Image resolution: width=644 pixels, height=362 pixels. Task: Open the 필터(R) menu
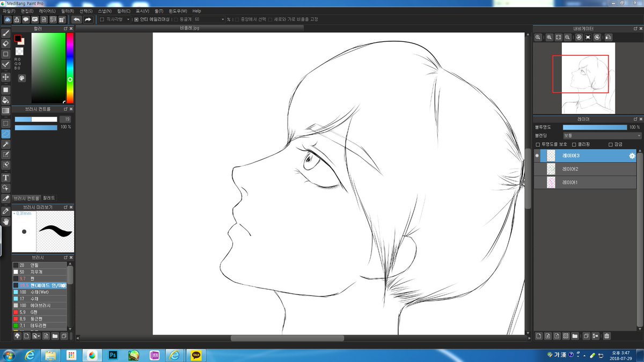68,11
